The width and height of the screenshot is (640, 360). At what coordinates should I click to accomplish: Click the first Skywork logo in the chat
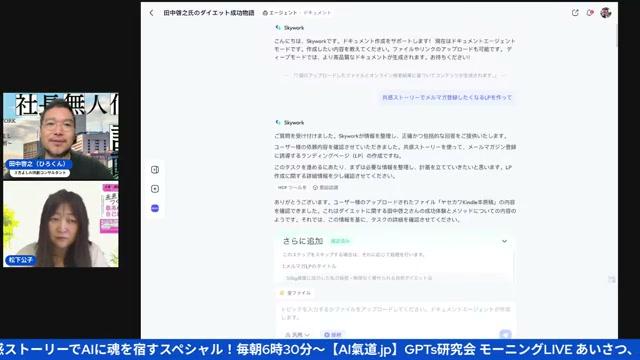click(278, 28)
